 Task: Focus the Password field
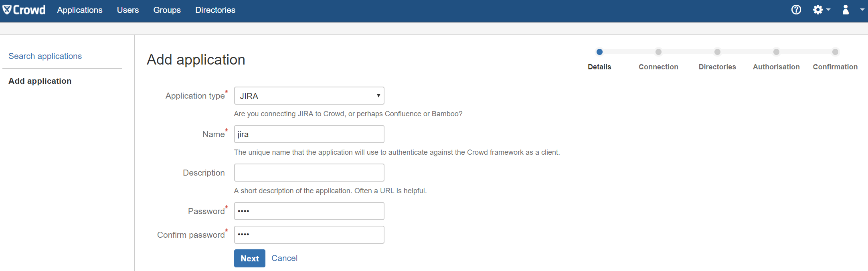click(x=309, y=211)
